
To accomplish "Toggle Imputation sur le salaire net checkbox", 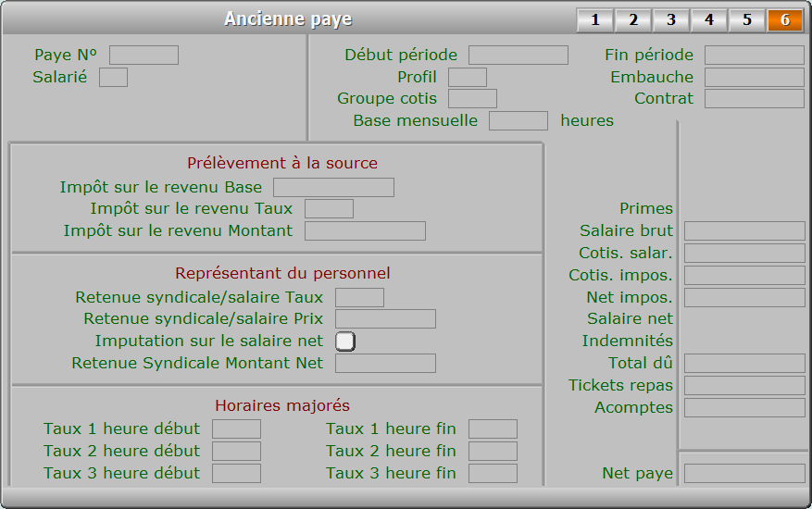I will tap(345, 341).
